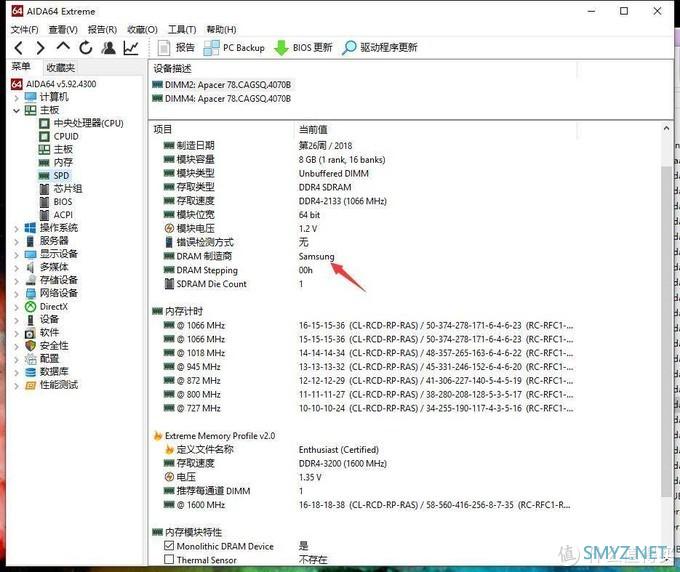
Task: Open 驱动程序更新 driver update
Action: pos(380,48)
